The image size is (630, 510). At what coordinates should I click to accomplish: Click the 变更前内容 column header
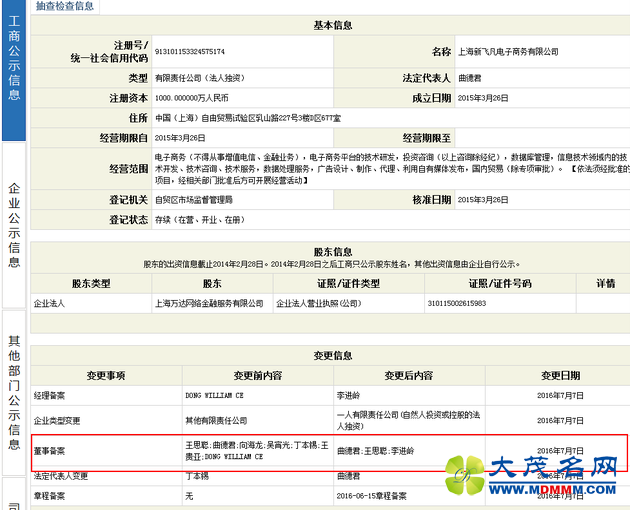258,376
